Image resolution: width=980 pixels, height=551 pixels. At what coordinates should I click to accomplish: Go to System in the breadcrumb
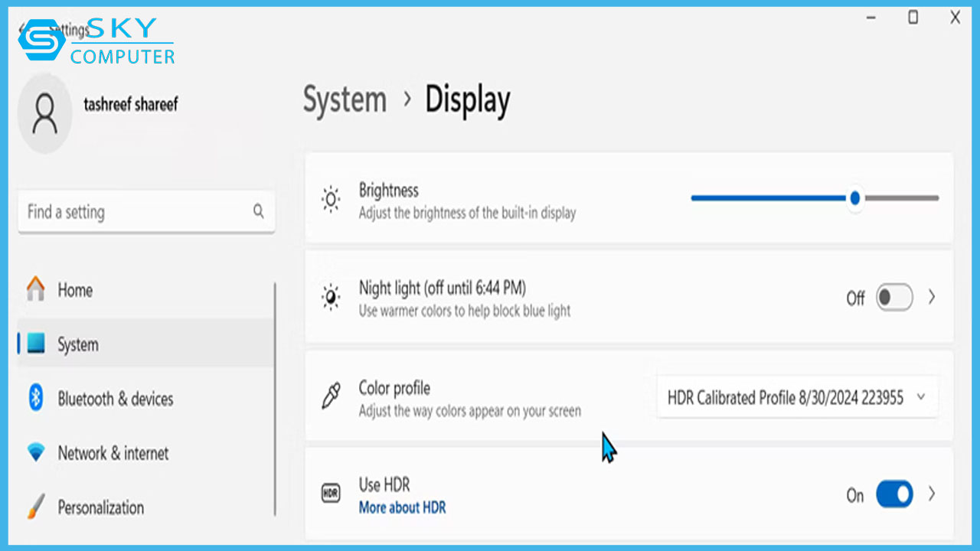pos(345,100)
